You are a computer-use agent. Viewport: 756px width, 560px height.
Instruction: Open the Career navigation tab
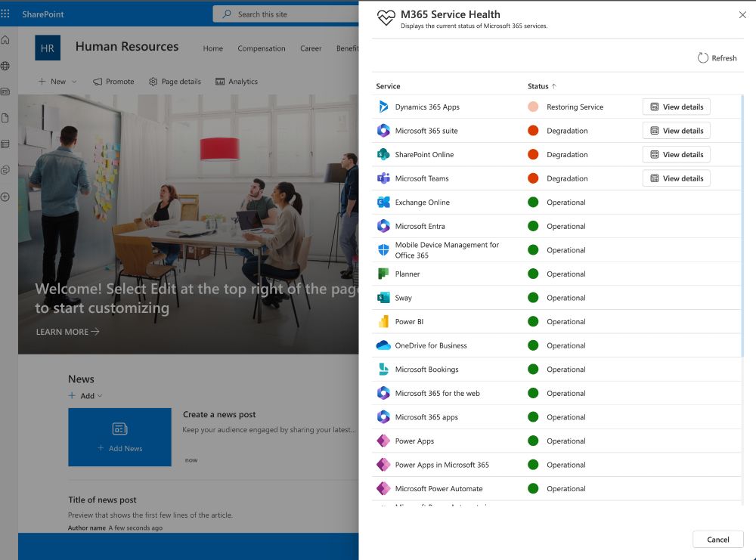tap(311, 48)
